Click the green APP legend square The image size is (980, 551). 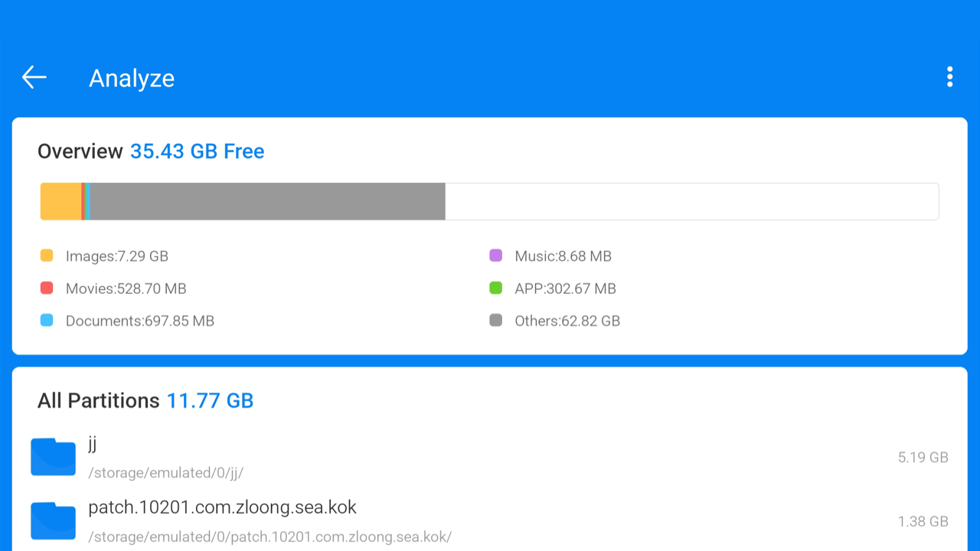(x=497, y=289)
